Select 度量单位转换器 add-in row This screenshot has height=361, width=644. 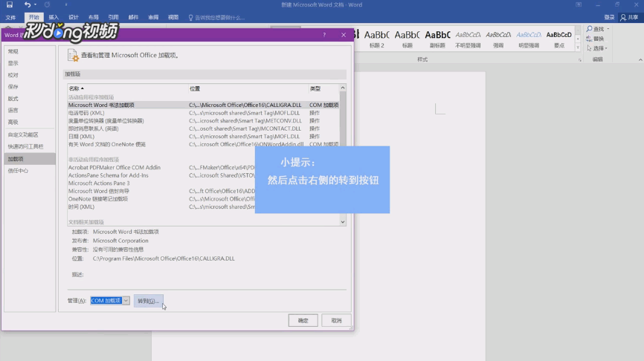[203, 120]
